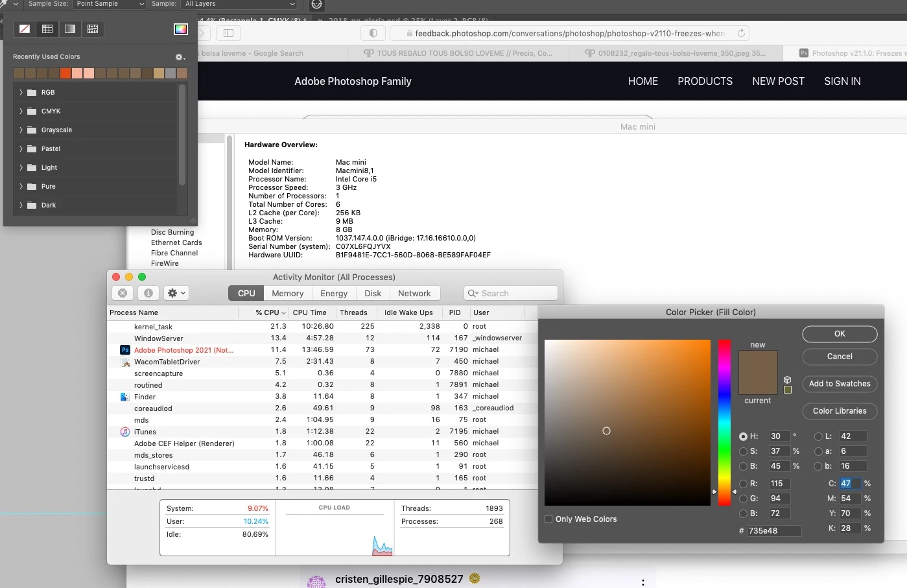This screenshot has width=907, height=588.
Task: Open the TOUS REGALO TOUS BOLSO browser tab
Action: click(458, 53)
